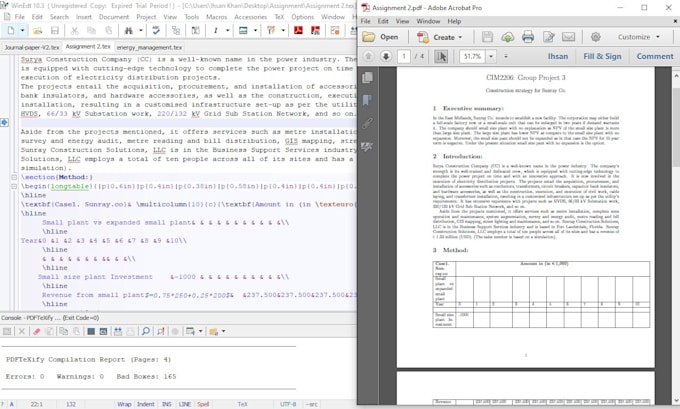680x409 pixels.
Task: Expand the italic font dropdown arrow
Action: [x=228, y=30]
